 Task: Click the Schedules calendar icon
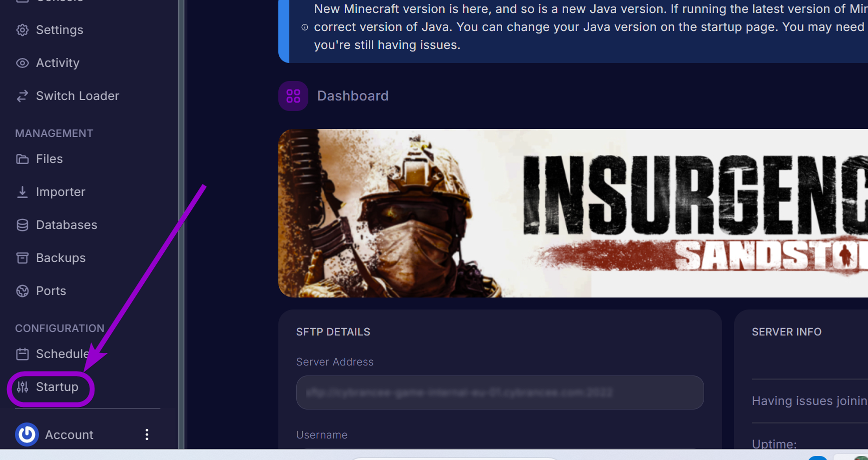(x=22, y=354)
